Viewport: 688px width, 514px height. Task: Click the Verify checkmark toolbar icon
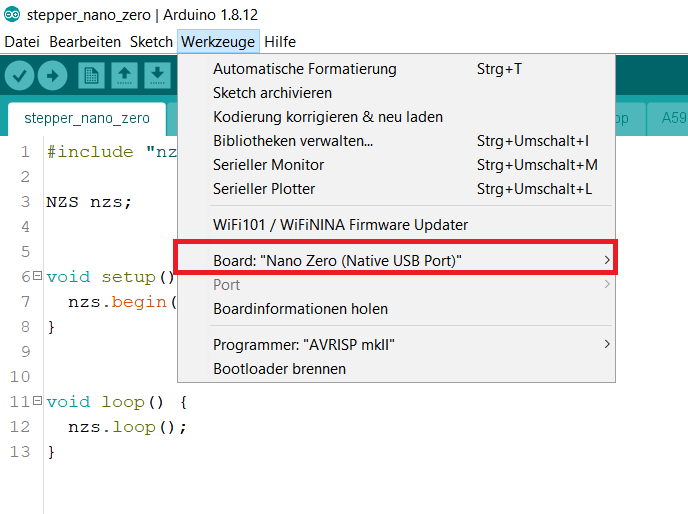[x=19, y=75]
